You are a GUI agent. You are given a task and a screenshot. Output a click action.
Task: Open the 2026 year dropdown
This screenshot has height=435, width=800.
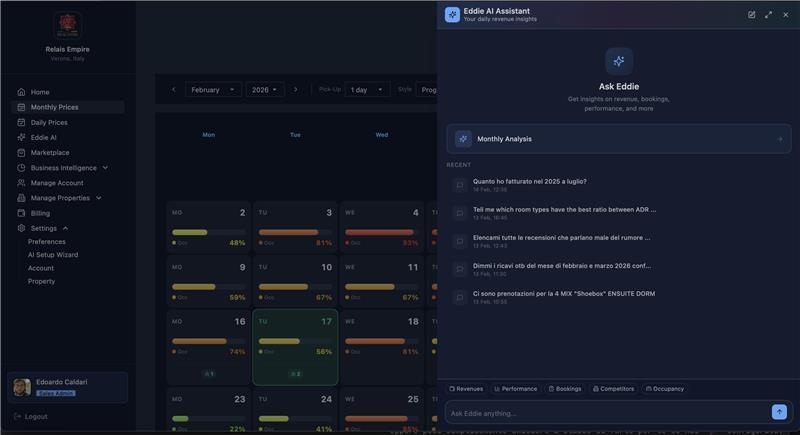tap(264, 90)
